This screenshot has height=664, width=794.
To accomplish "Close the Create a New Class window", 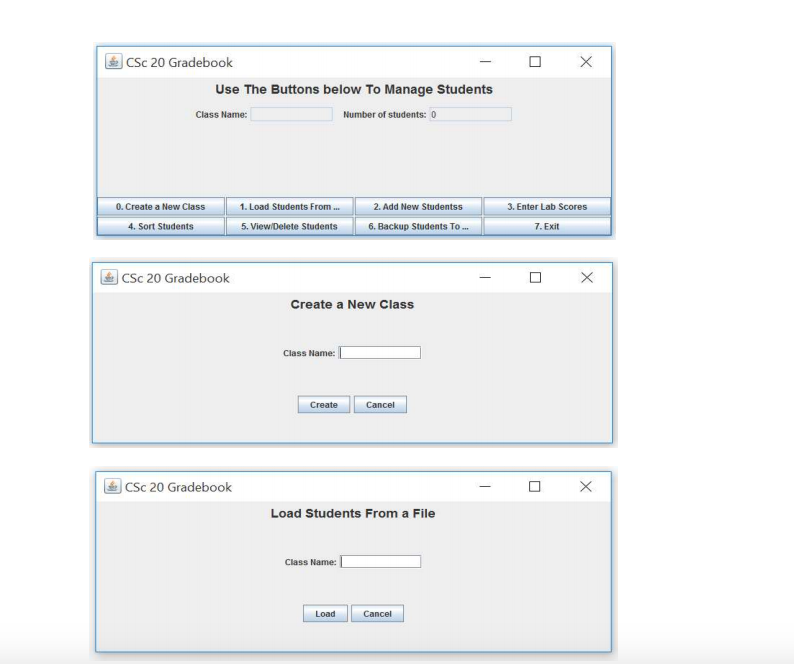I will coord(587,278).
